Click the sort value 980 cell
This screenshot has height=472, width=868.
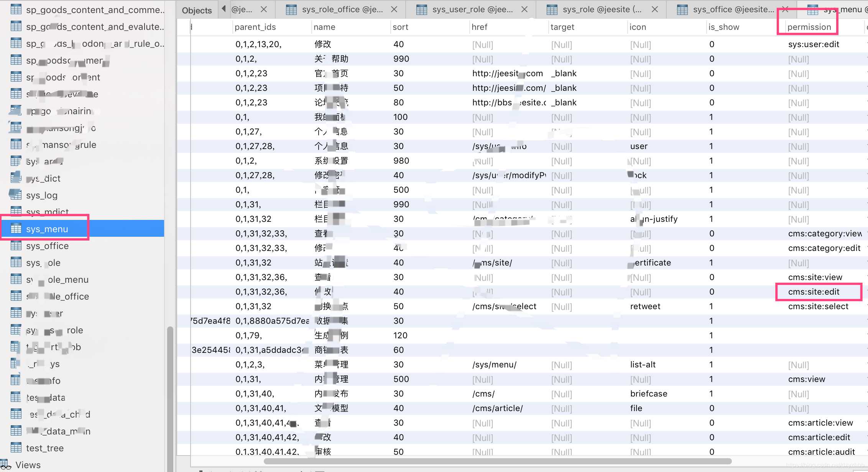(x=429, y=161)
